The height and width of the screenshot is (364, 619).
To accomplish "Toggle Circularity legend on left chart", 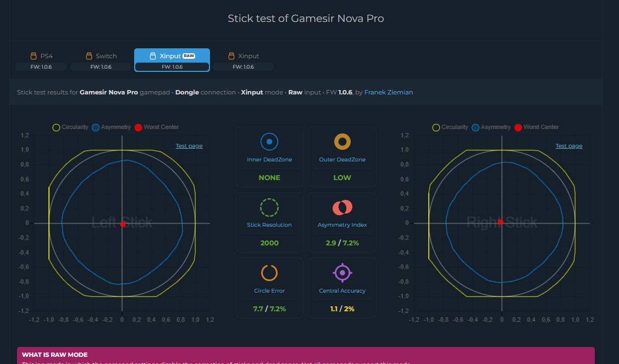I will pyautogui.click(x=70, y=127).
